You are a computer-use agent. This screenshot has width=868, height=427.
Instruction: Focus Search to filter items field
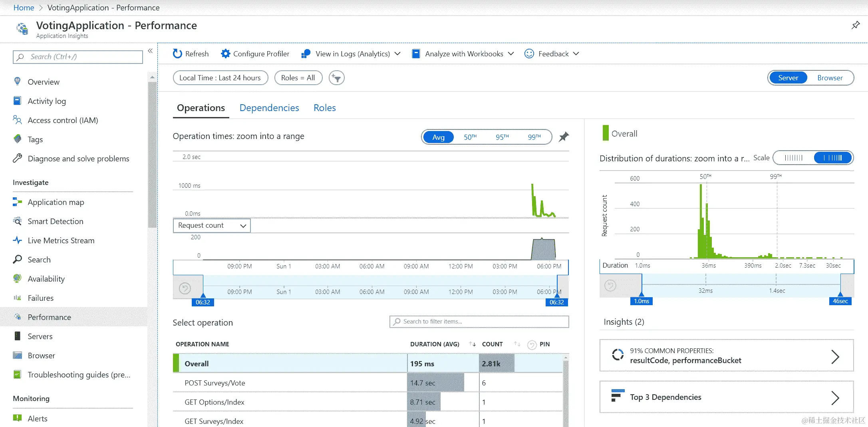click(x=479, y=322)
